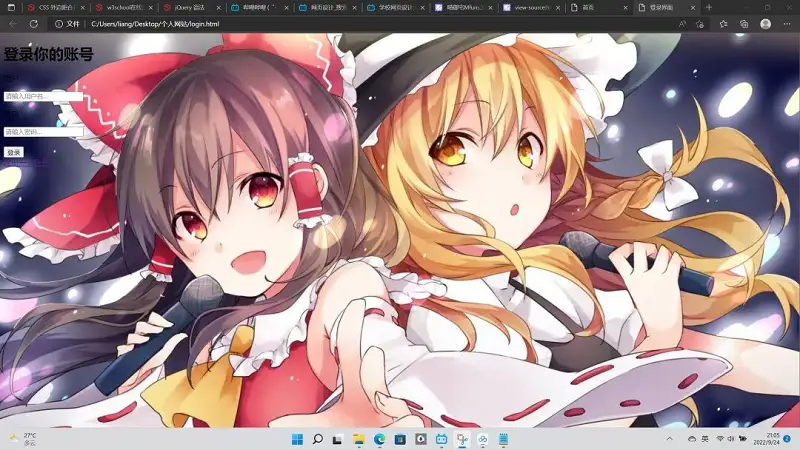Image resolution: width=800 pixels, height=450 pixels.
Task: Open the browser settings and more menu
Action: click(787, 24)
